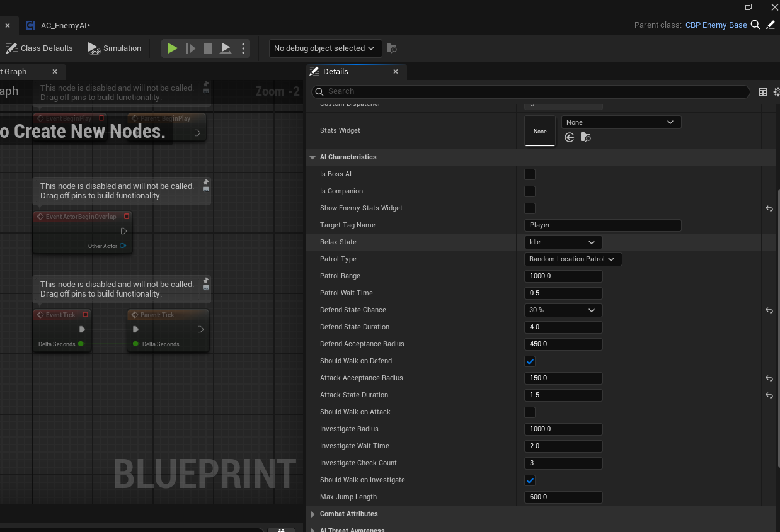This screenshot has width=780, height=532.
Task: Expand the Combat Attributes section
Action: (x=312, y=514)
